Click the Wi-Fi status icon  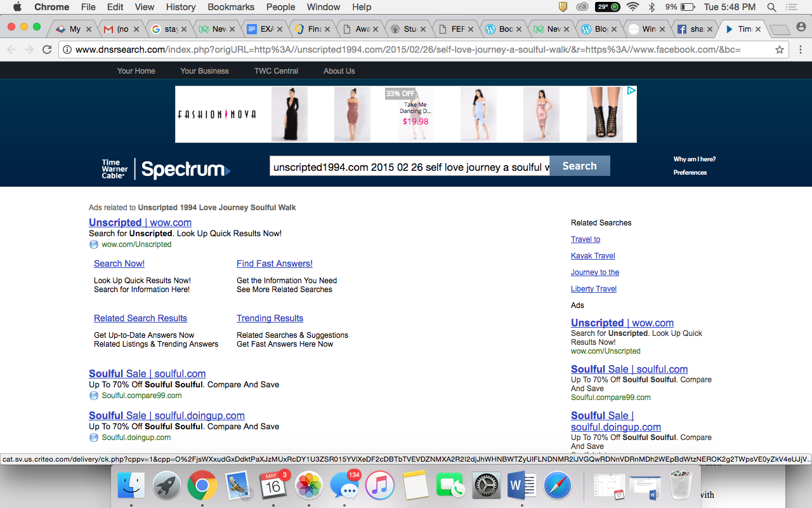coord(632,7)
